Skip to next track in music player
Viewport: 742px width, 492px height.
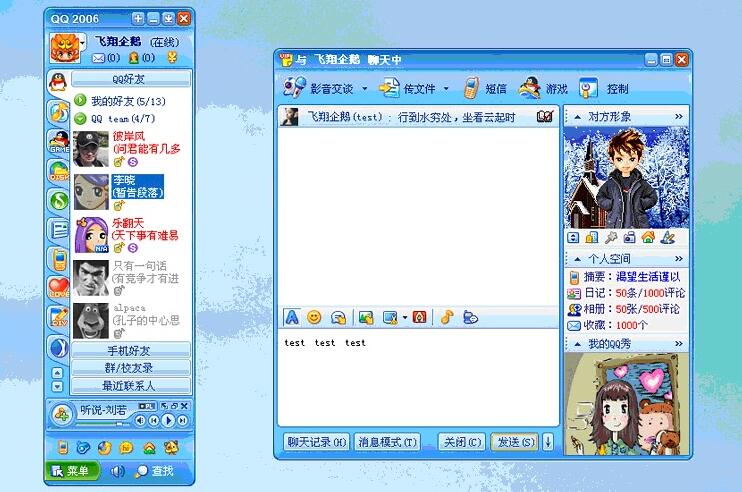pos(183,420)
